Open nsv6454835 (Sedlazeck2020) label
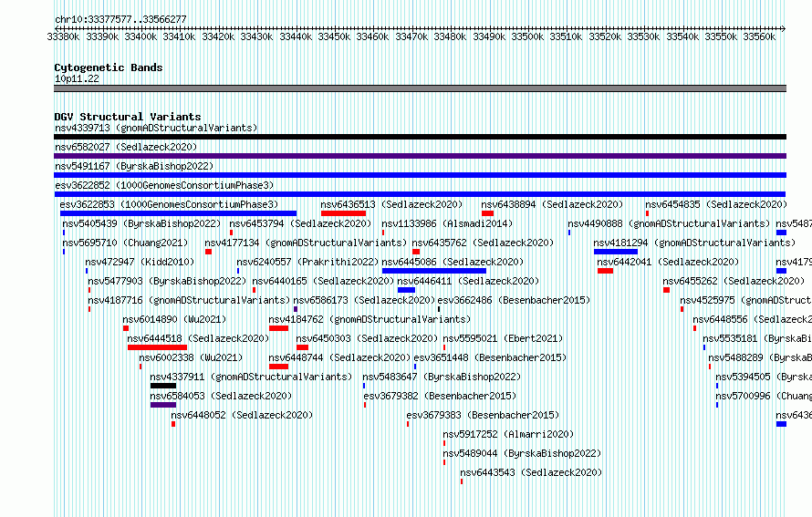Viewport: 812px width, 517px height. (x=716, y=204)
